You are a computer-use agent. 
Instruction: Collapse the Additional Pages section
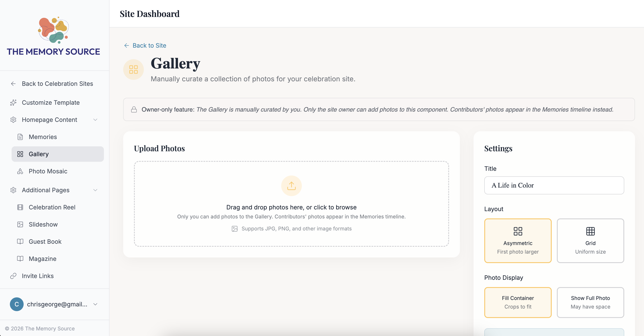tap(95, 190)
